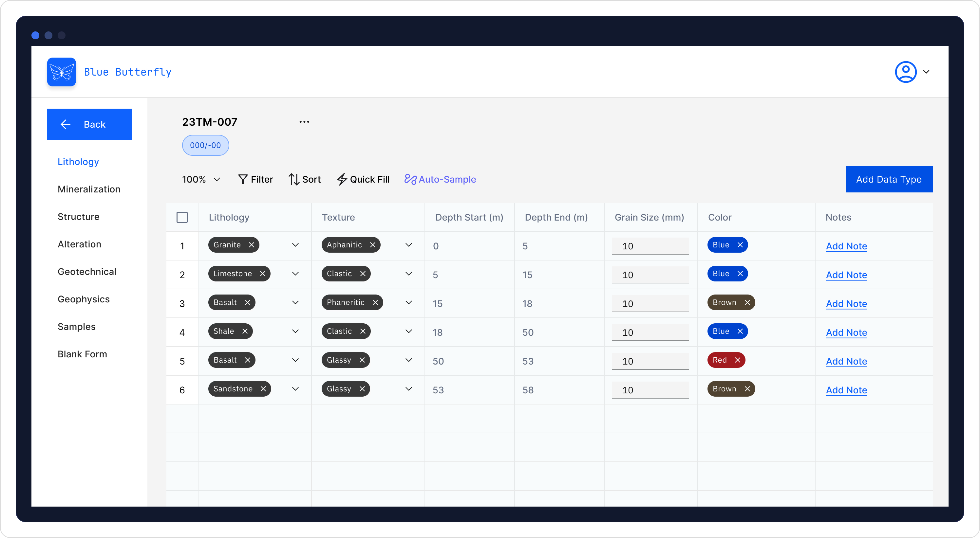Select the Filter icon in the toolbar
This screenshot has height=538, width=980.
point(243,179)
